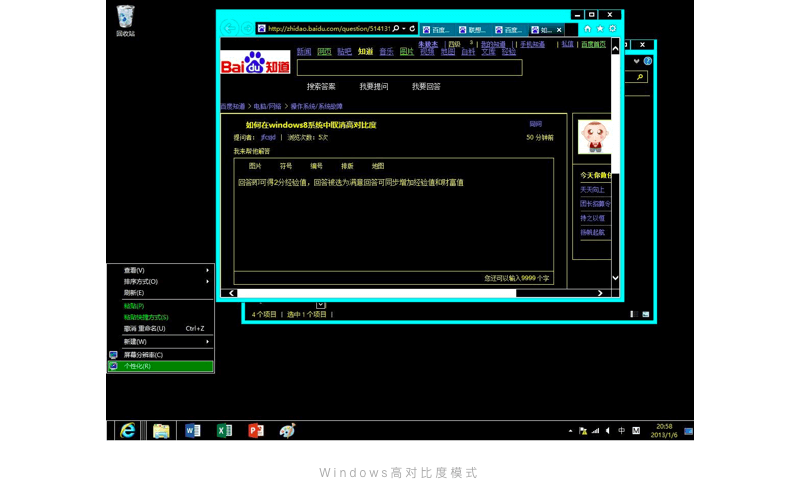Click cartoon baby avatar thumbnail
The height and width of the screenshot is (481, 800).
point(594,137)
